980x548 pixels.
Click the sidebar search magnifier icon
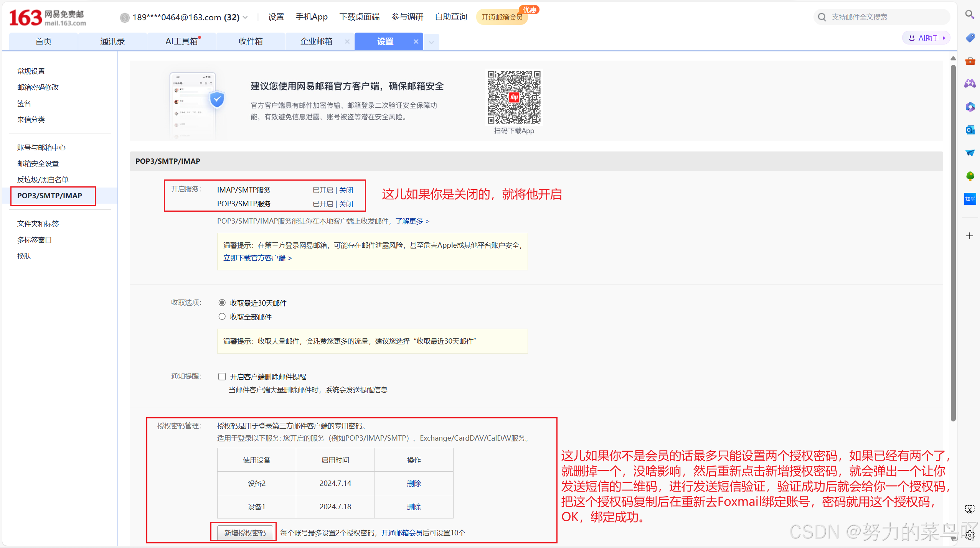pos(970,15)
